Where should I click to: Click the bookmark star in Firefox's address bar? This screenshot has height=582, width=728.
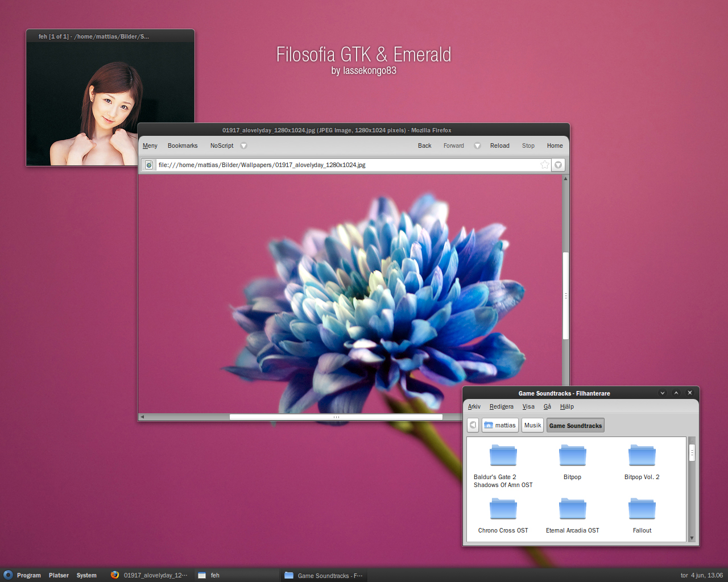click(x=545, y=165)
